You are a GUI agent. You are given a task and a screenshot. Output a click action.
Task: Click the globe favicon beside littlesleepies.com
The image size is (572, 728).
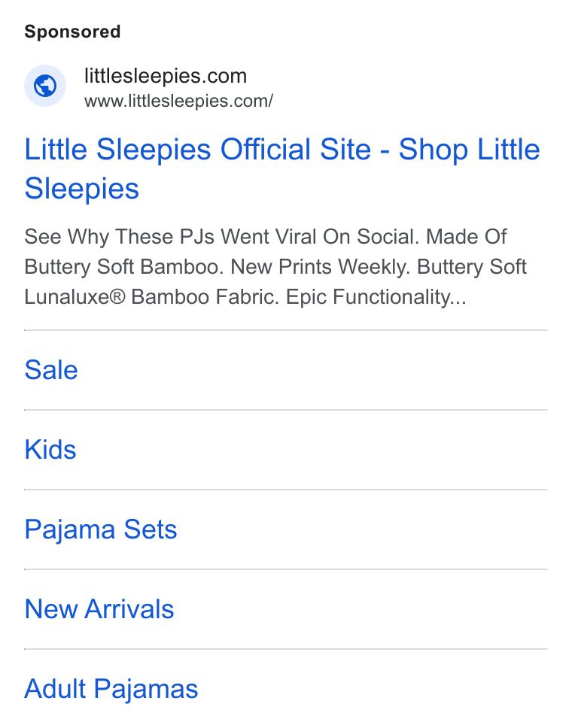(x=45, y=86)
